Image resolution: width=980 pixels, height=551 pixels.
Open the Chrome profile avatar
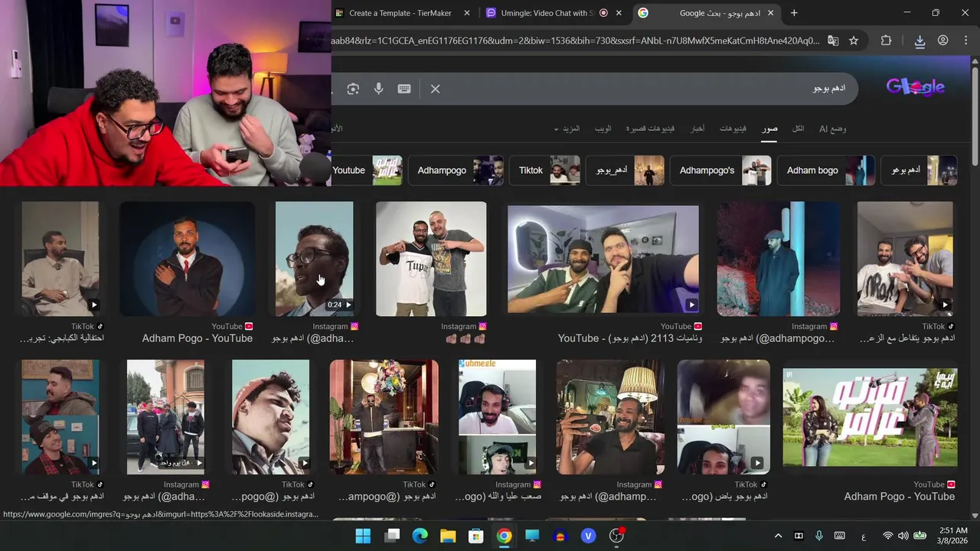(x=942, y=41)
